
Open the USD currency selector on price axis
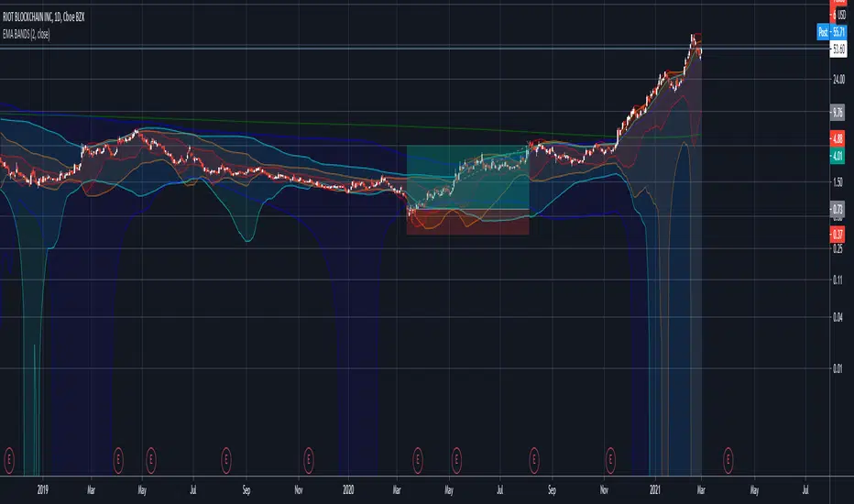pyautogui.click(x=840, y=15)
